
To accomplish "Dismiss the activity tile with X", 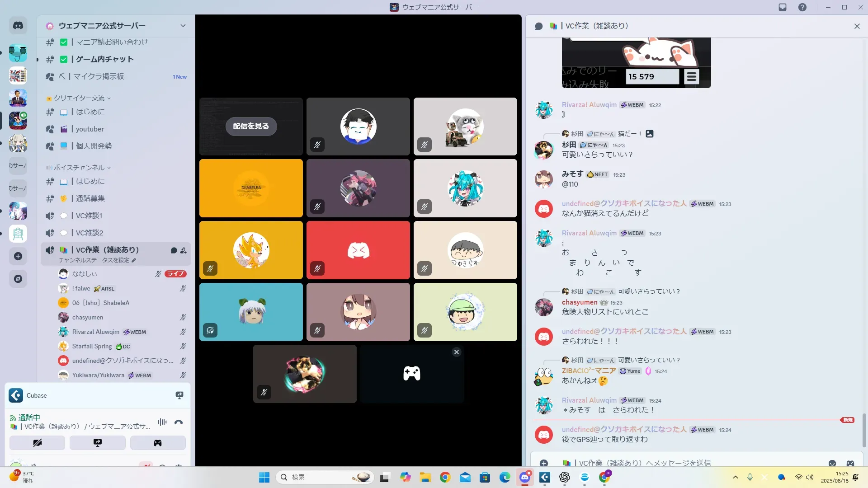I will click(x=457, y=352).
